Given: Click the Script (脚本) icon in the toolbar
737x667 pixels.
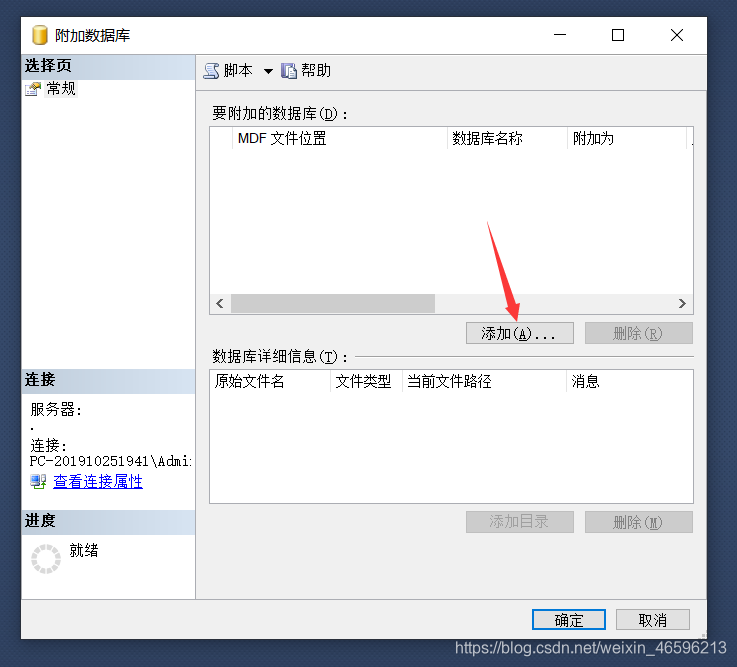Looking at the screenshot, I should coord(211,71).
